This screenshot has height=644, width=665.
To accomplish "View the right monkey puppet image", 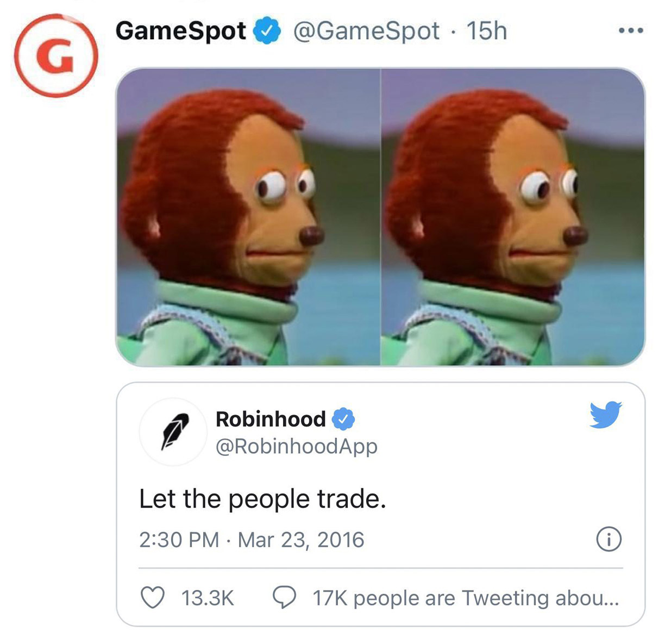I will (x=513, y=217).
